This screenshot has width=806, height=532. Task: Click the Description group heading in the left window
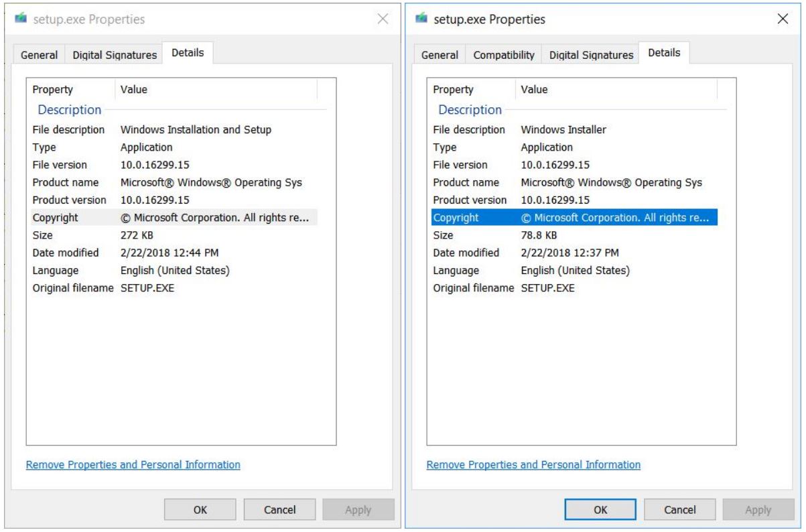(x=70, y=109)
